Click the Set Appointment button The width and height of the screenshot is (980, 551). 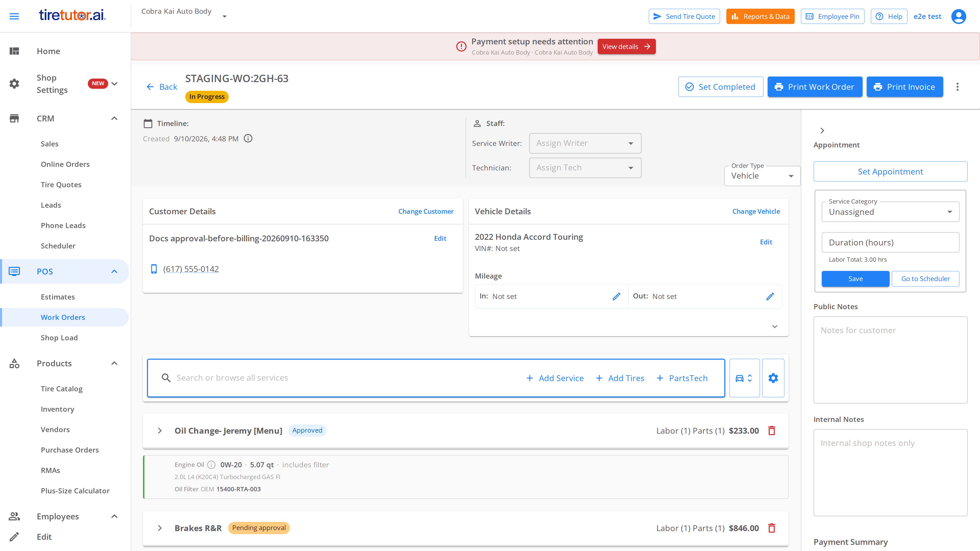tap(890, 171)
